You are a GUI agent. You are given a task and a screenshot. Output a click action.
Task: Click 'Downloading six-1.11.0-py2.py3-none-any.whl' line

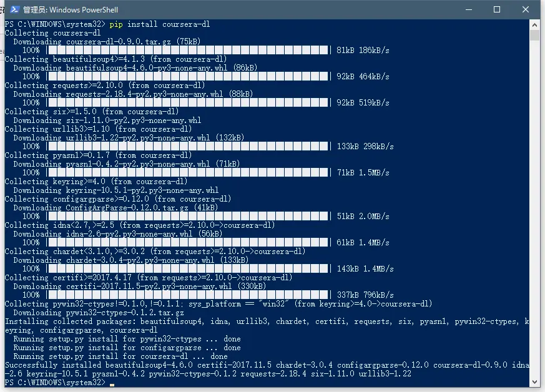[107, 120]
